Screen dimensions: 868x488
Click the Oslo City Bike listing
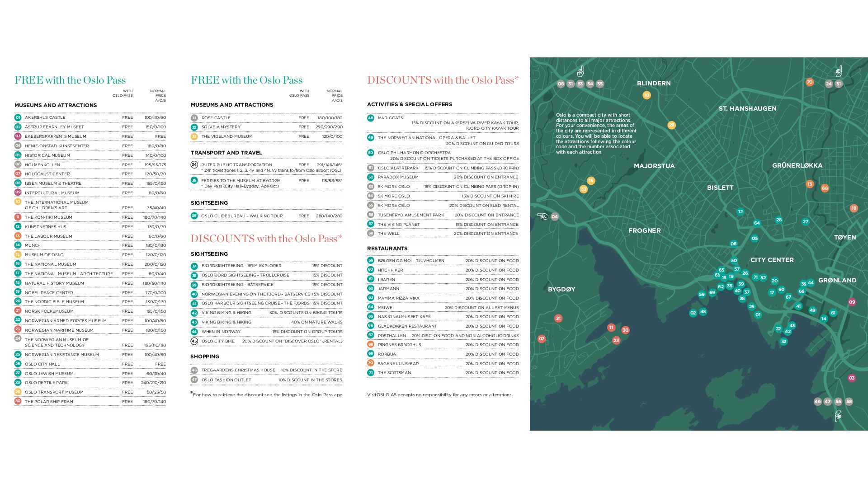coord(218,341)
